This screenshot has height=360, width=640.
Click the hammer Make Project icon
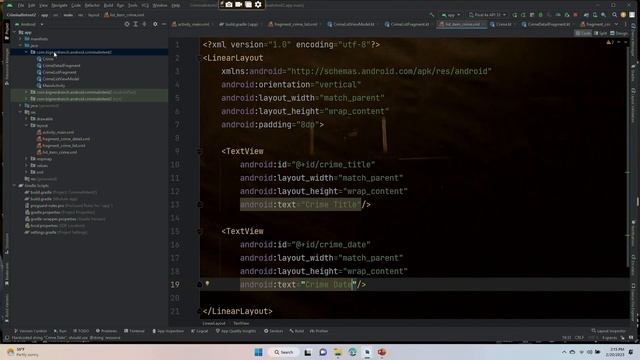tap(432, 15)
